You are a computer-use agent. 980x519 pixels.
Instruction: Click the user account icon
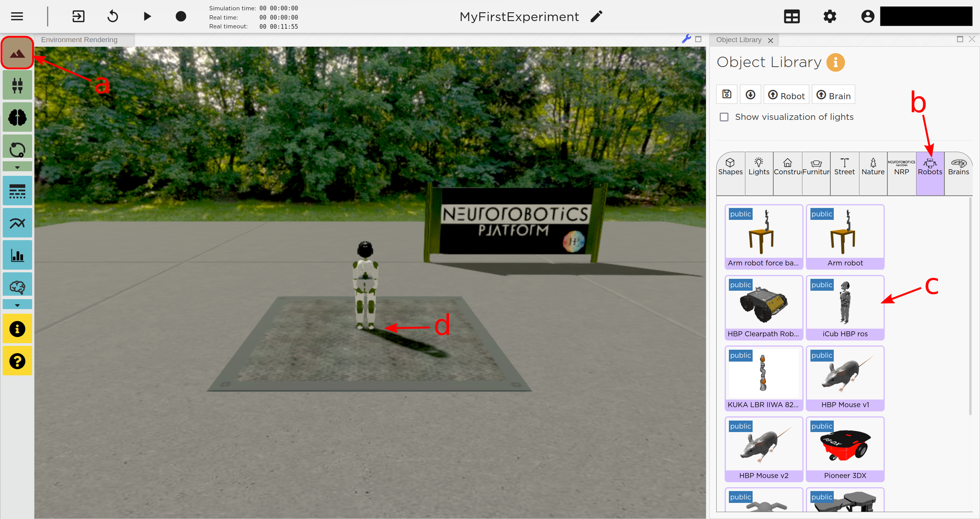coord(867,16)
